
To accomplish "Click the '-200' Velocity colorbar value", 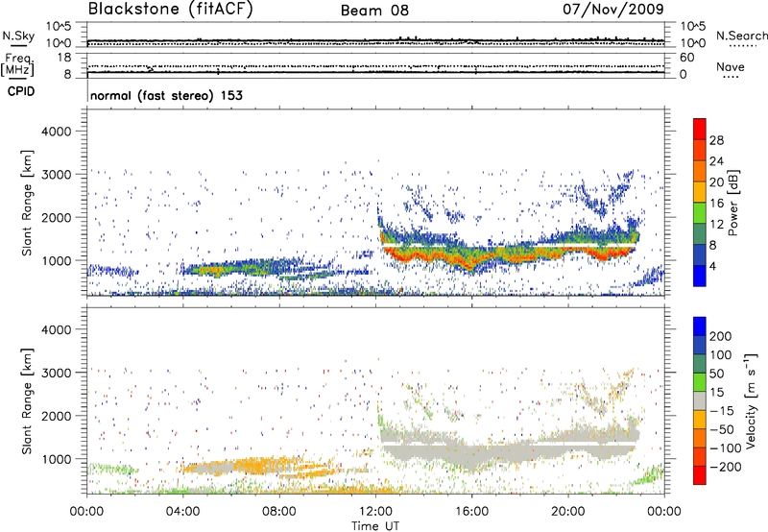I will pos(725,467).
